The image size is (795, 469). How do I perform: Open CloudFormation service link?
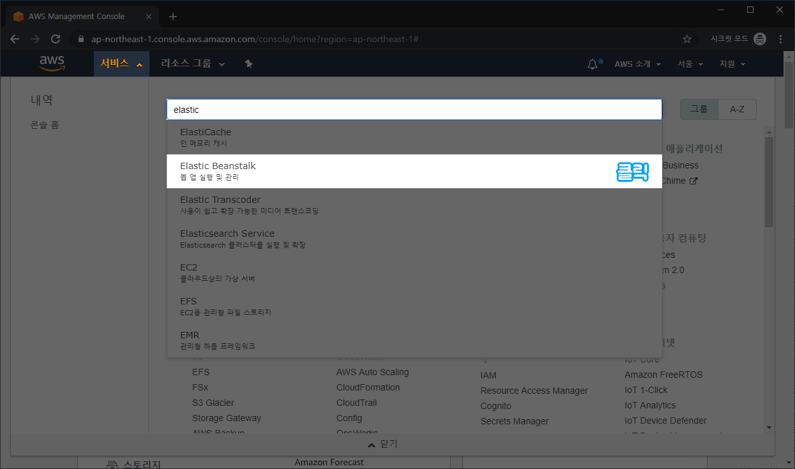click(368, 387)
